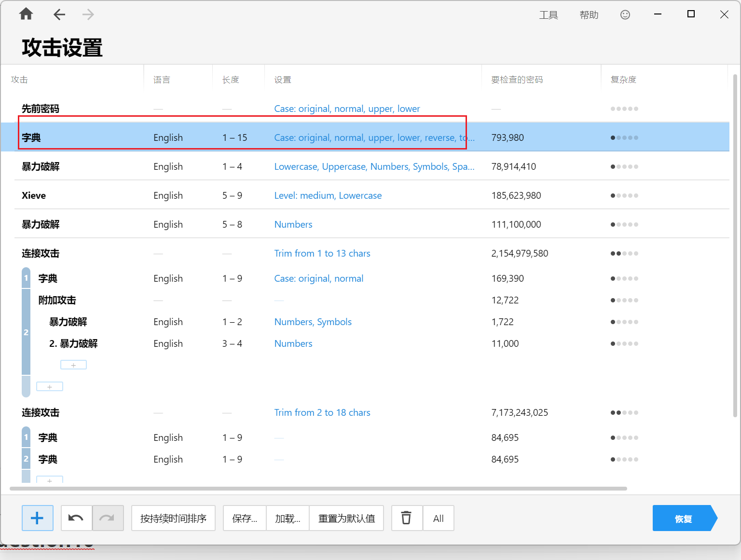Click the Home icon

(x=26, y=14)
